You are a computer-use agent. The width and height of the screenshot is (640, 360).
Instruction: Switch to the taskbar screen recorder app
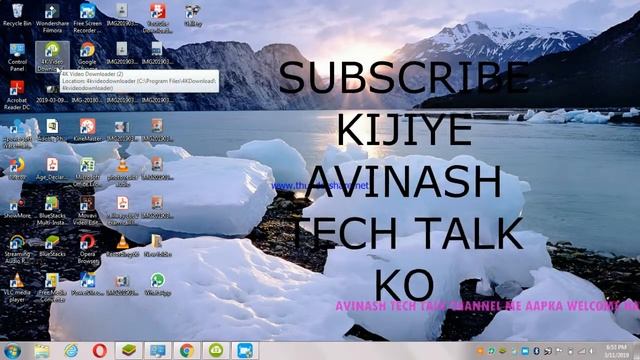pyautogui.click(x=245, y=351)
